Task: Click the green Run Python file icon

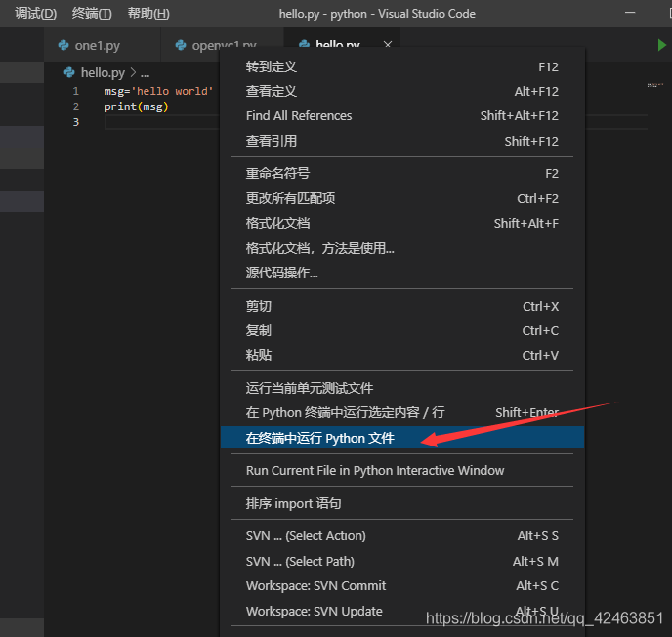Action: 661,45
